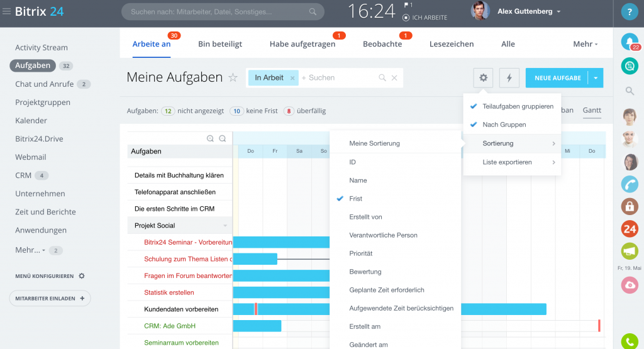Screen dimensions: 644x349
Task: Click the pink cloud upload icon
Action: click(x=629, y=285)
